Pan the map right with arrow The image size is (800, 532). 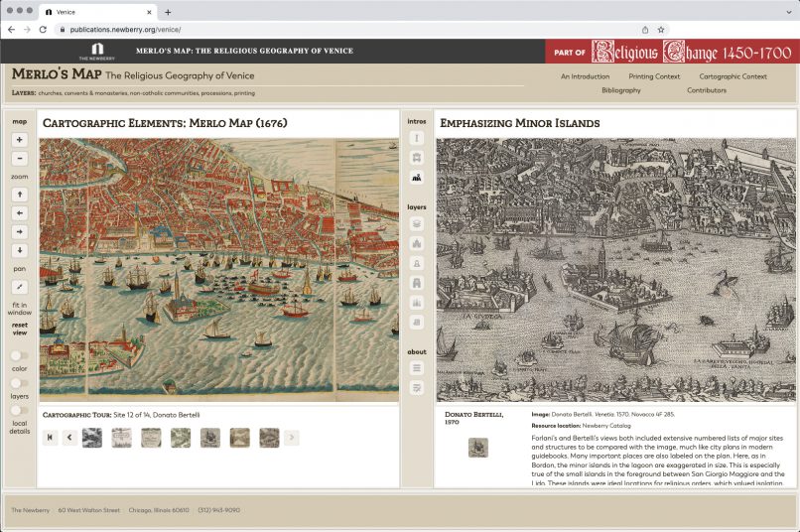click(20, 231)
